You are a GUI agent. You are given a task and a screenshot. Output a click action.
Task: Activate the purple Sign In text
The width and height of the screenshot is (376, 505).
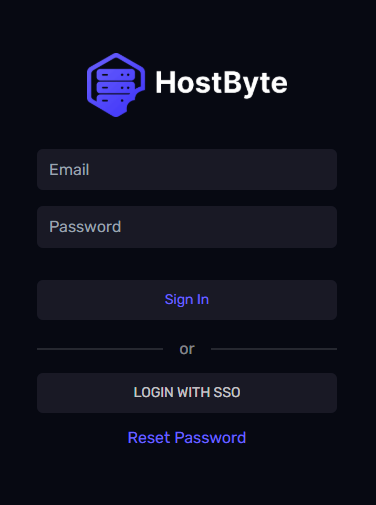point(187,300)
